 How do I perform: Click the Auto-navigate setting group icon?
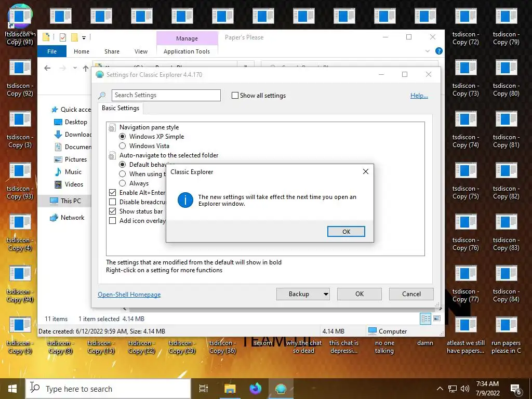click(x=112, y=156)
